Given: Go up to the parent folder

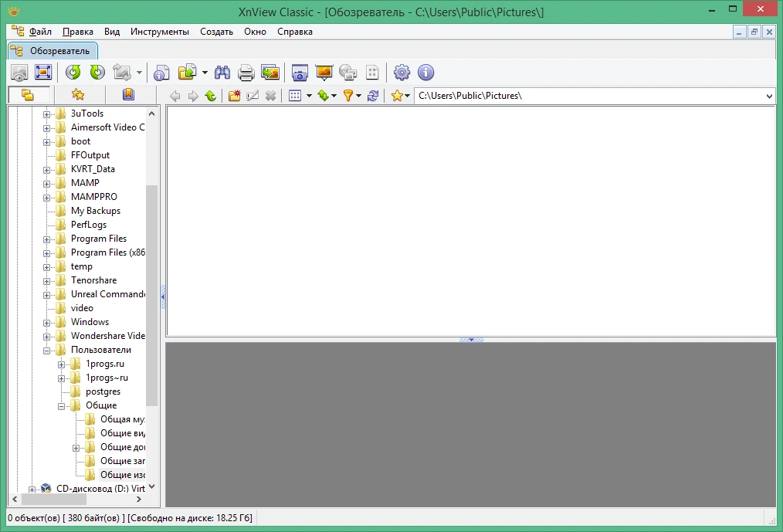Looking at the screenshot, I should [x=211, y=96].
